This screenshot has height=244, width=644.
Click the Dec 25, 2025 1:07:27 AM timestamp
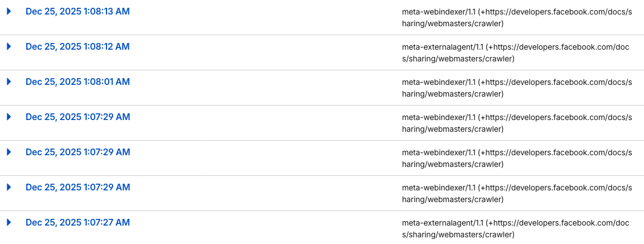[78, 222]
